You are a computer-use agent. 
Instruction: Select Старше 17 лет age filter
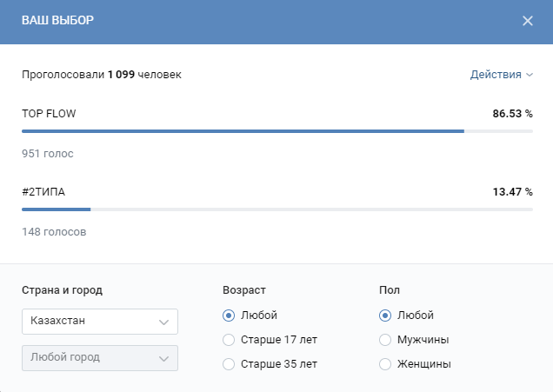click(x=229, y=340)
